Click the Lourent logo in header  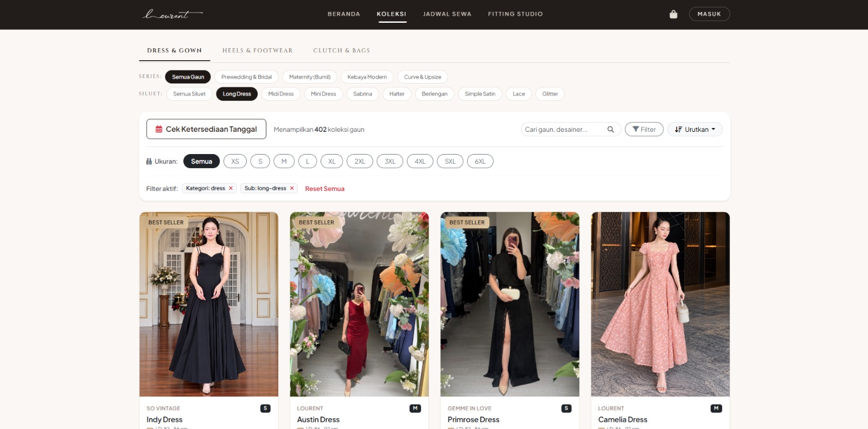tap(173, 14)
